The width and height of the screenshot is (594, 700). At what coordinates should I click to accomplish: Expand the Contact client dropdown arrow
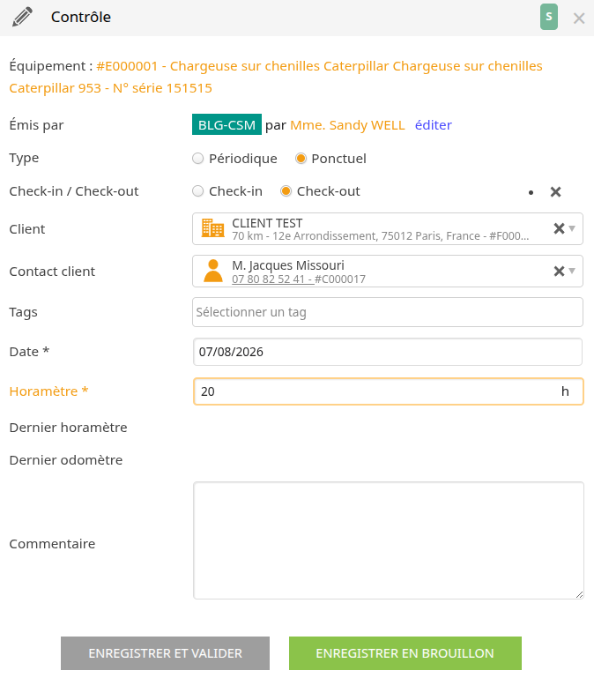point(572,271)
